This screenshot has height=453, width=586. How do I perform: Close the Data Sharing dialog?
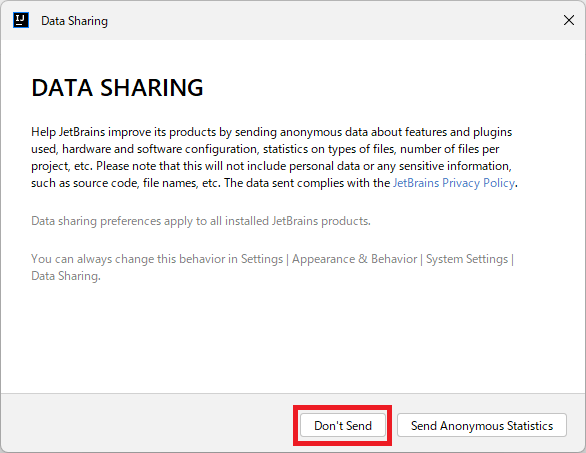(x=569, y=20)
